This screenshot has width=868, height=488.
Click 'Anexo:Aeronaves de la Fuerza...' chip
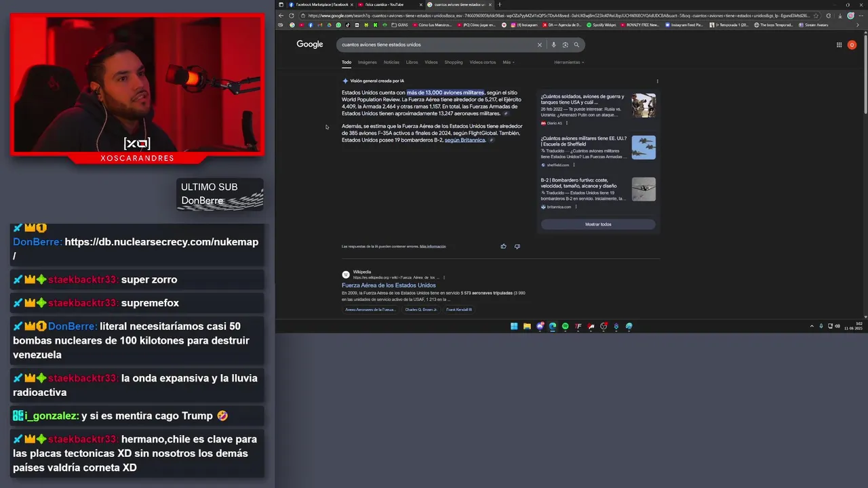pyautogui.click(x=370, y=310)
